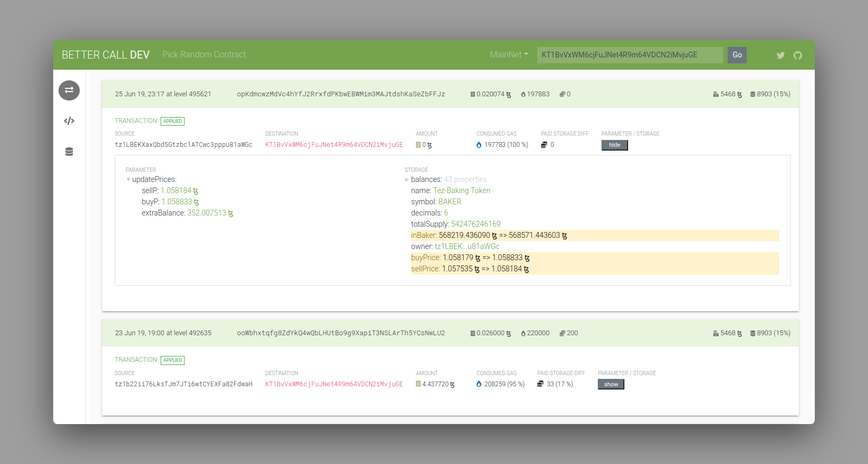The image size is (868, 464).
Task: Click amount icon beside 4.437720
Action: (418, 384)
